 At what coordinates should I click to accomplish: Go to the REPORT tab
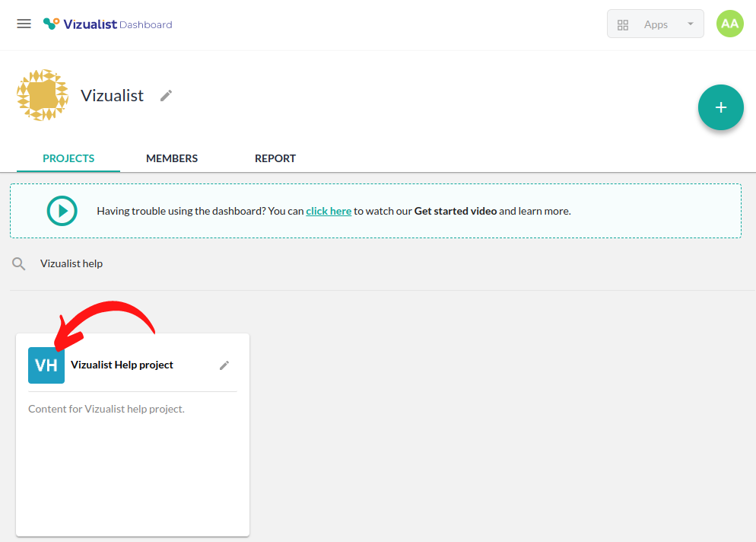[275, 158]
